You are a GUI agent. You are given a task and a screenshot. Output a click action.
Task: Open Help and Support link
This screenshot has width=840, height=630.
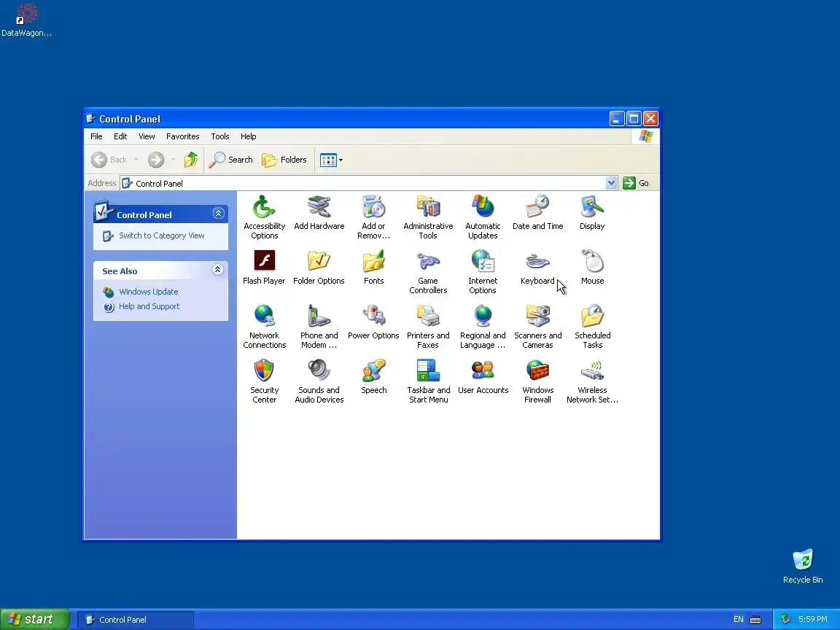(x=149, y=306)
